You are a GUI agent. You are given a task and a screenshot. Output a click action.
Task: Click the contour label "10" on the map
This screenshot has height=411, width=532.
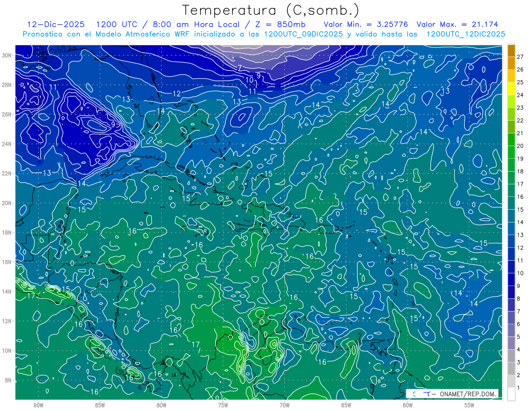coord(250,80)
